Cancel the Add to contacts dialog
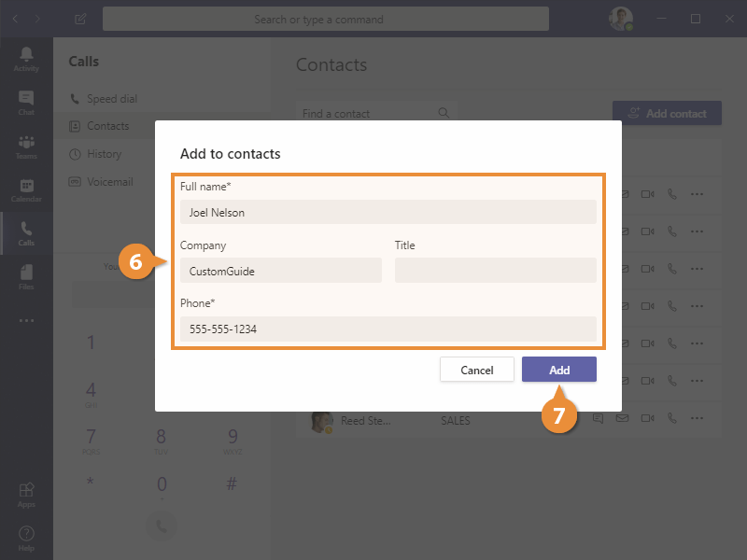Viewport: 747px width, 560px height. [x=476, y=370]
